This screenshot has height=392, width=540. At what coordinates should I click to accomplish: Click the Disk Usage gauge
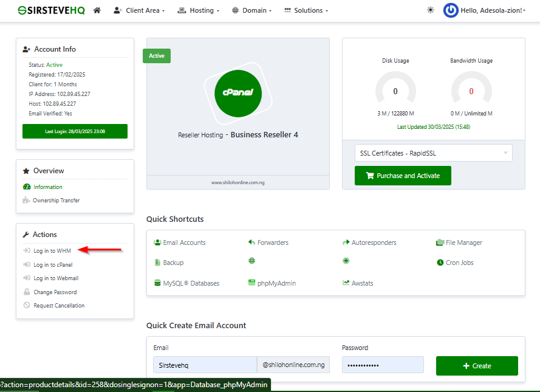click(x=395, y=88)
